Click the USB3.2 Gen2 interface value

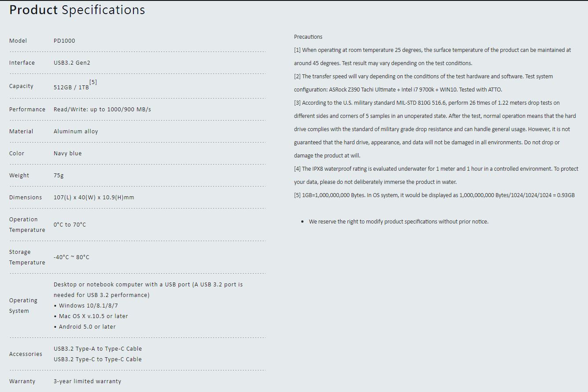click(x=73, y=63)
